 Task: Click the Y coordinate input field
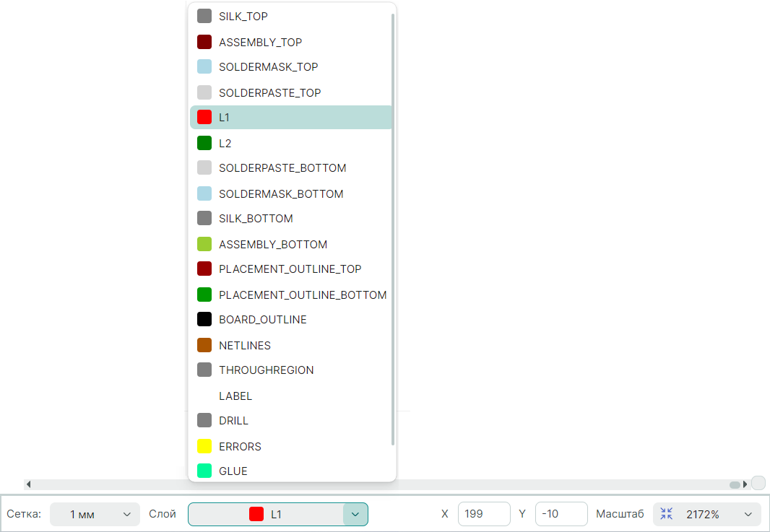point(561,514)
